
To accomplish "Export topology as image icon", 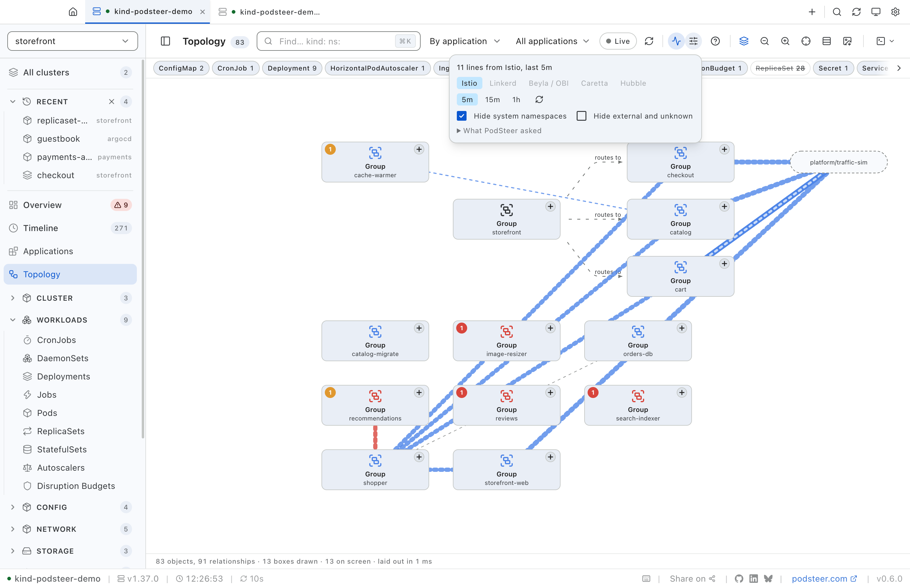I will tap(847, 41).
